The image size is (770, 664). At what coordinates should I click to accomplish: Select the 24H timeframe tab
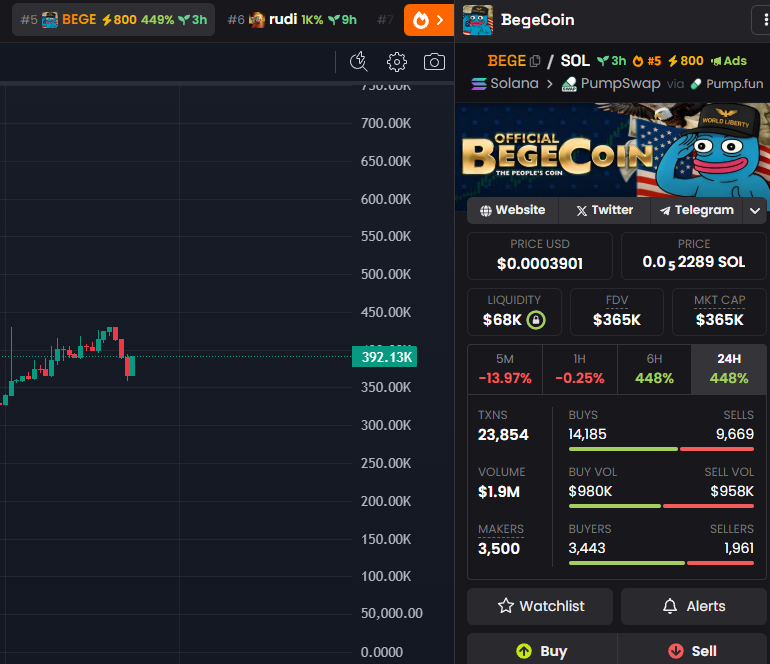[x=729, y=369]
